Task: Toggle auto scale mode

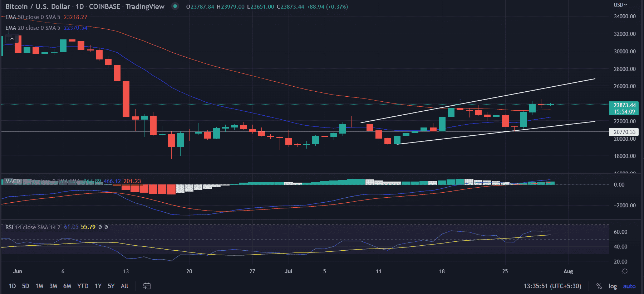Action: click(x=629, y=286)
